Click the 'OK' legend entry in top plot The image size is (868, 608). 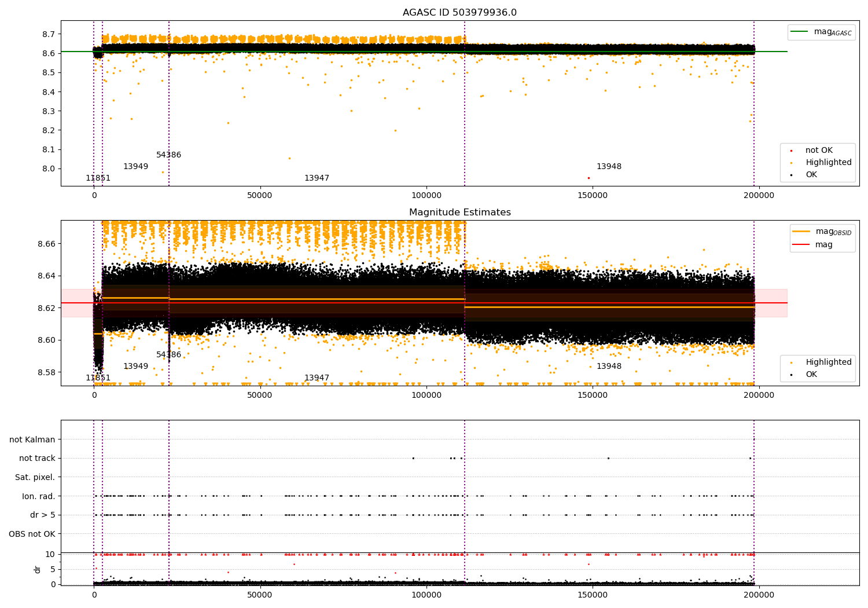[x=811, y=175]
